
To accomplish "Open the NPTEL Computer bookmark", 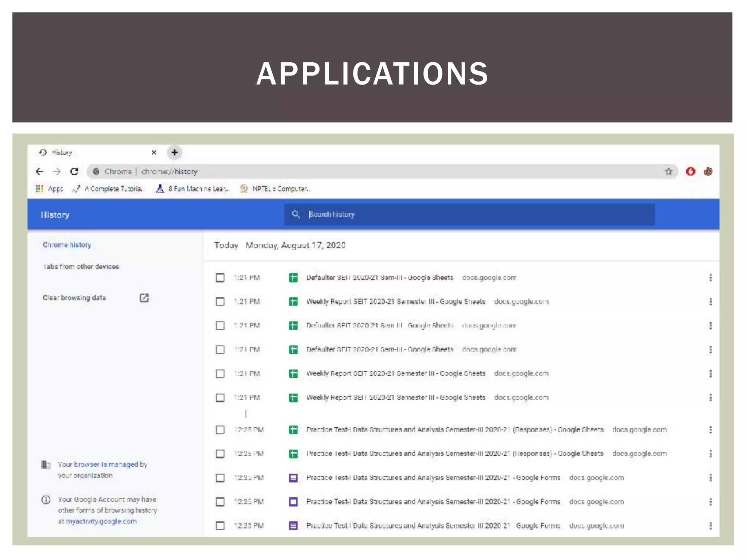I will pyautogui.click(x=274, y=188).
